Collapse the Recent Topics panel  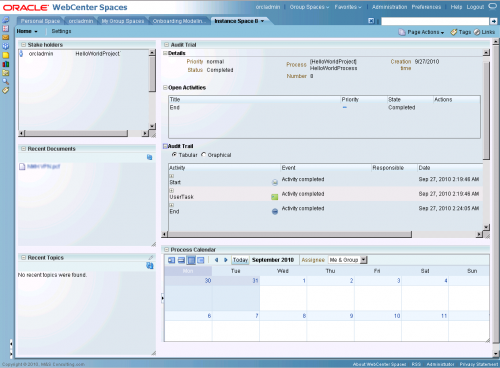pyautogui.click(x=23, y=257)
